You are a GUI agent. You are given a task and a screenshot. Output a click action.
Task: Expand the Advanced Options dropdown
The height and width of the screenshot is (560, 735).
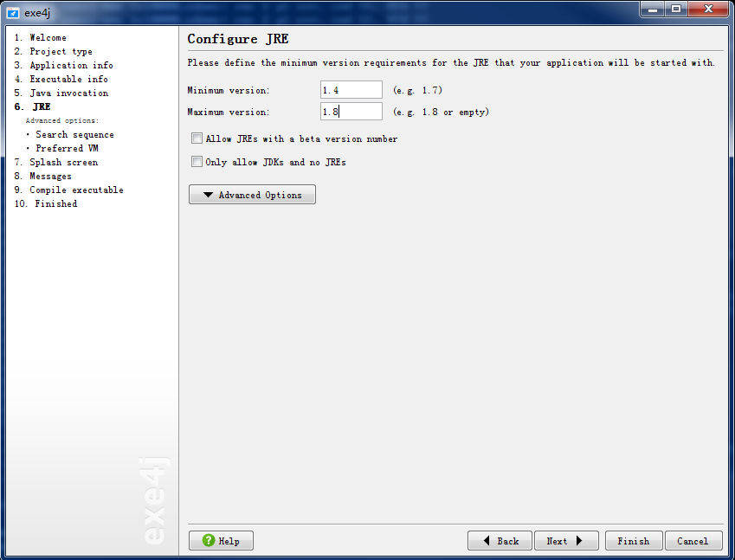point(252,195)
